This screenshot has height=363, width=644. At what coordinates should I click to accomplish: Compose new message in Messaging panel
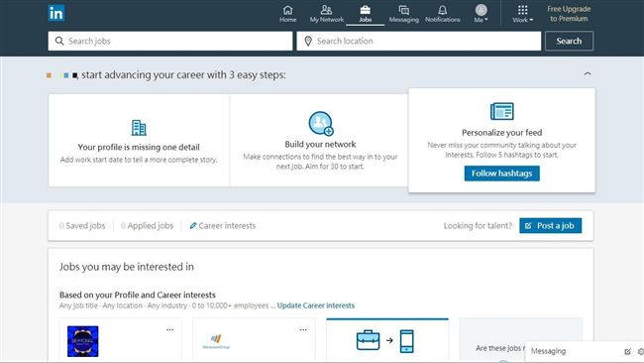(x=627, y=351)
